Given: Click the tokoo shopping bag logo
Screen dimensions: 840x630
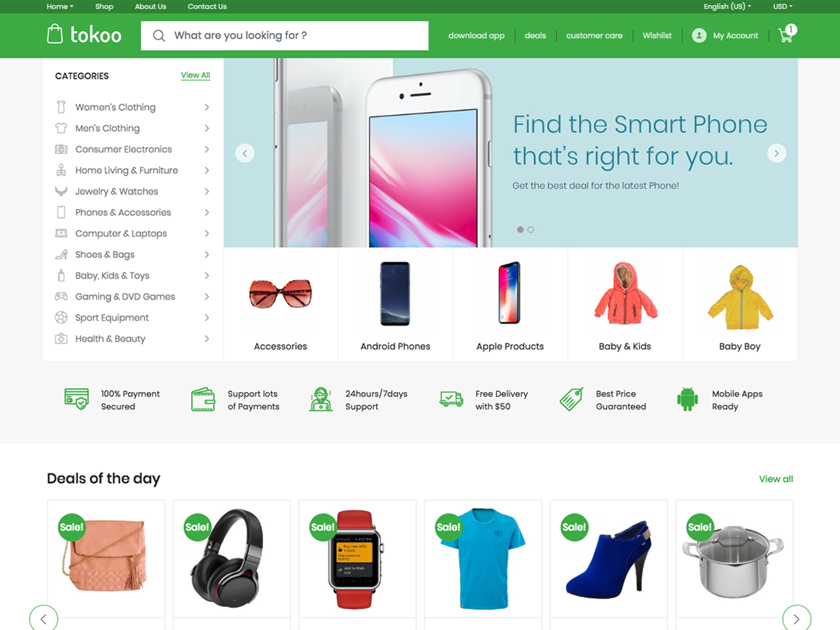Looking at the screenshot, I should (55, 34).
